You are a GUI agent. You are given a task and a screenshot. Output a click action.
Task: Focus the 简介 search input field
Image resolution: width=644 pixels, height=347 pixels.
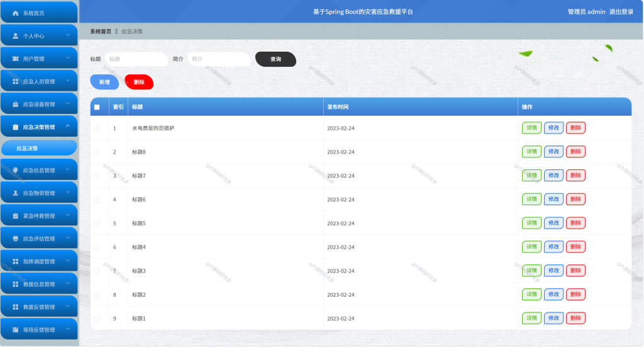219,59
